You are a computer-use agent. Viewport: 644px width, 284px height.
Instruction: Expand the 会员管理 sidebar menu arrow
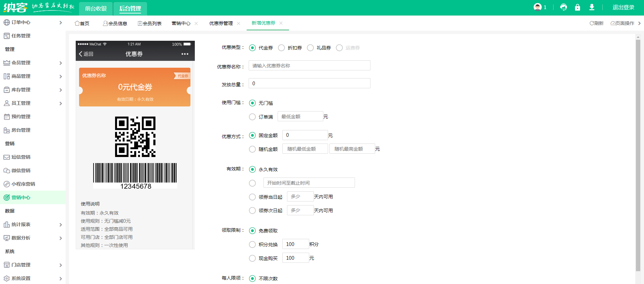[61, 63]
